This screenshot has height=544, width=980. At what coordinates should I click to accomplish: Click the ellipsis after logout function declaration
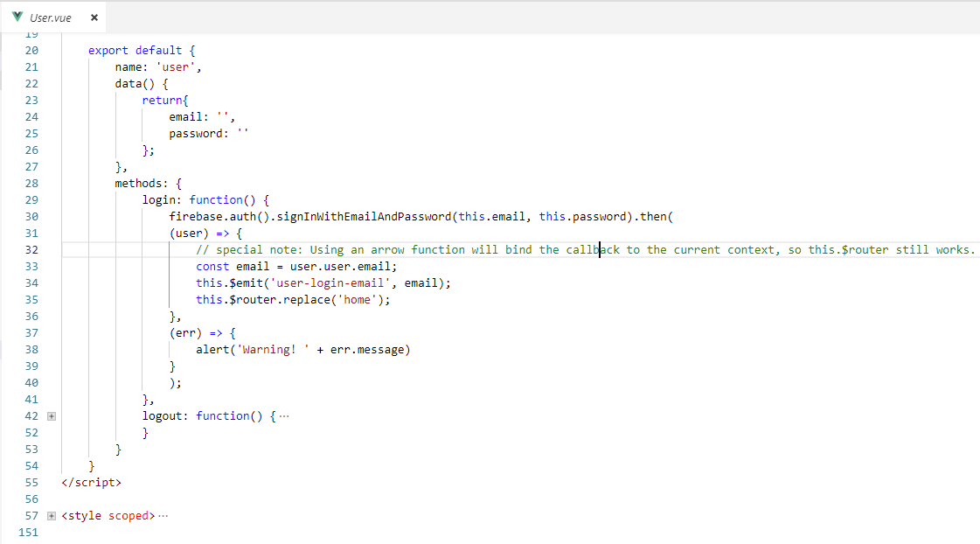coord(284,416)
